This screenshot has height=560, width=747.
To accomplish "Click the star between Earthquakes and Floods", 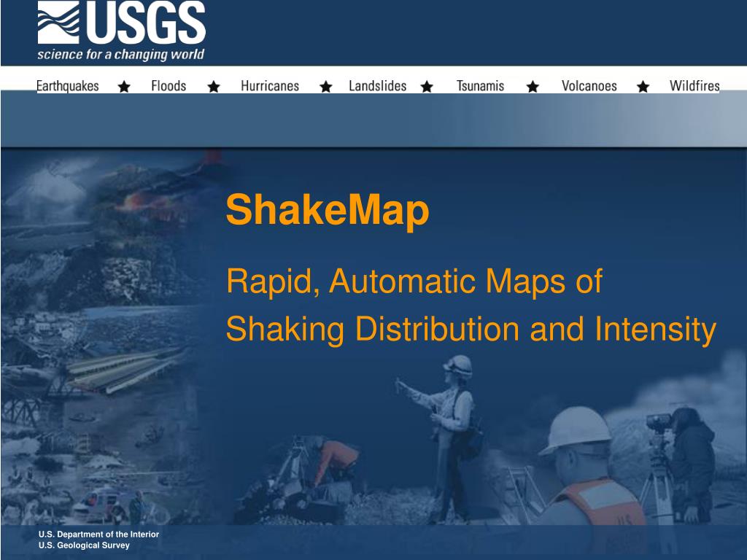I will pos(124,87).
